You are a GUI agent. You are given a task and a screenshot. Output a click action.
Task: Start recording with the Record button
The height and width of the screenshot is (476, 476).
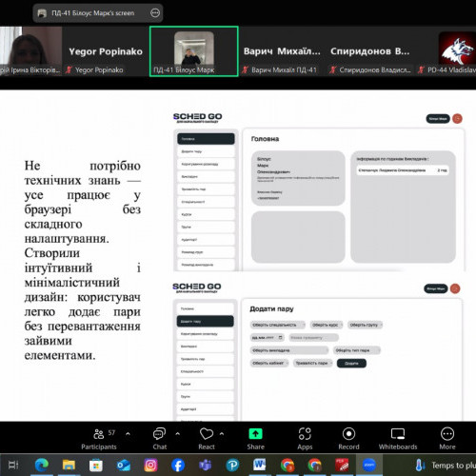[x=348, y=439]
